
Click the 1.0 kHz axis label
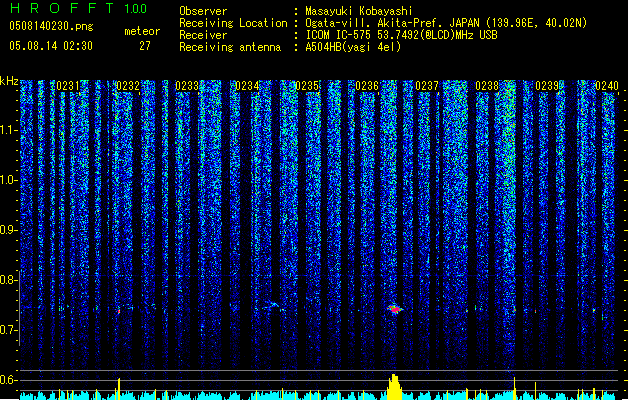(x=8, y=180)
